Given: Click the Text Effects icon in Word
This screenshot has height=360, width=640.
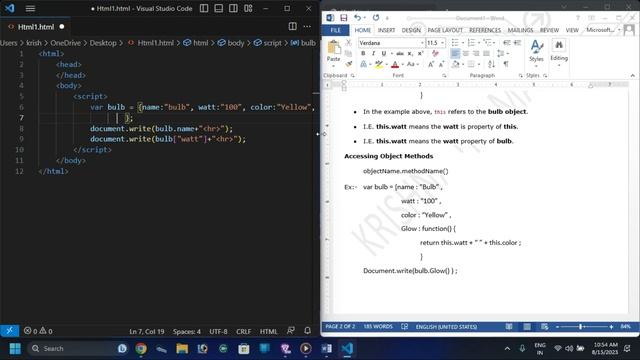Looking at the screenshot, I should tap(363, 64).
